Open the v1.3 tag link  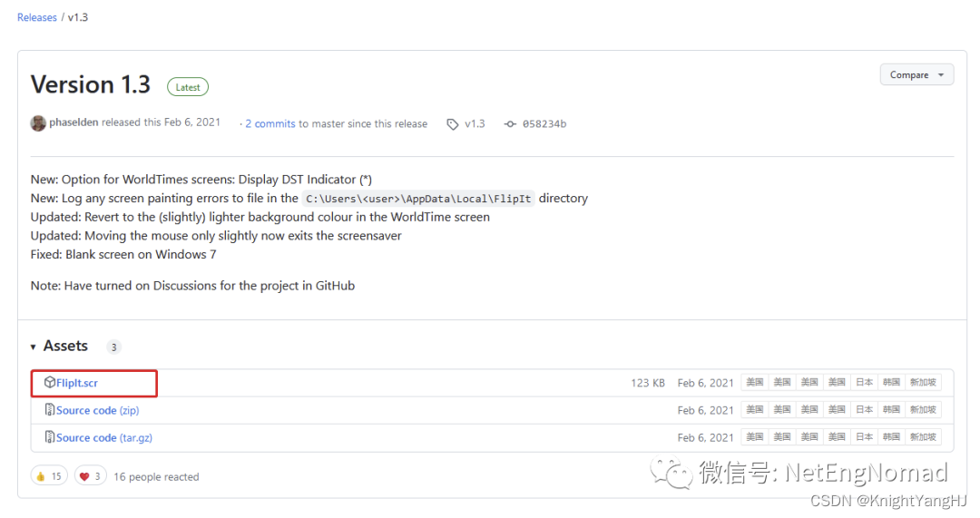pyautogui.click(x=475, y=123)
